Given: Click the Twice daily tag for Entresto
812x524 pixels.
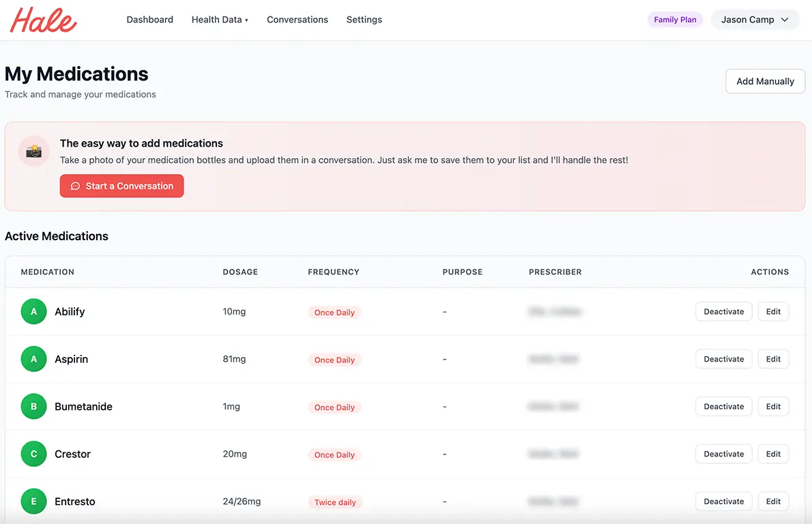Looking at the screenshot, I should click(335, 502).
